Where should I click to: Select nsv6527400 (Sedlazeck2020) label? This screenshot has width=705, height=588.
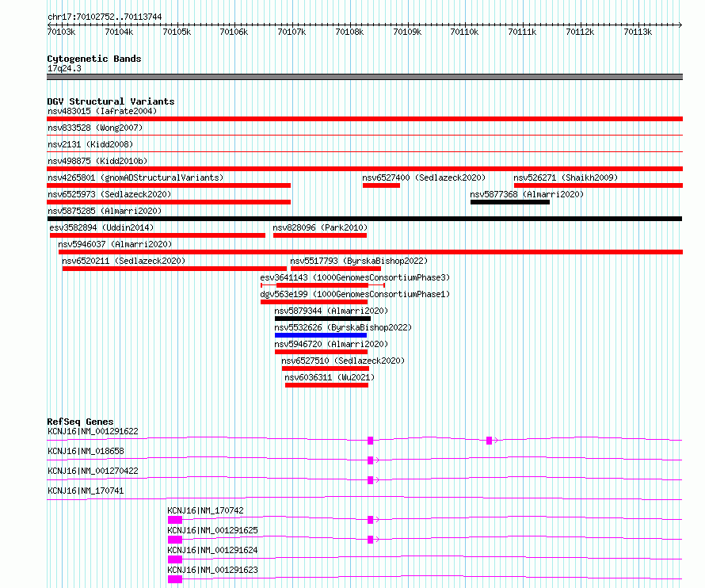(424, 178)
